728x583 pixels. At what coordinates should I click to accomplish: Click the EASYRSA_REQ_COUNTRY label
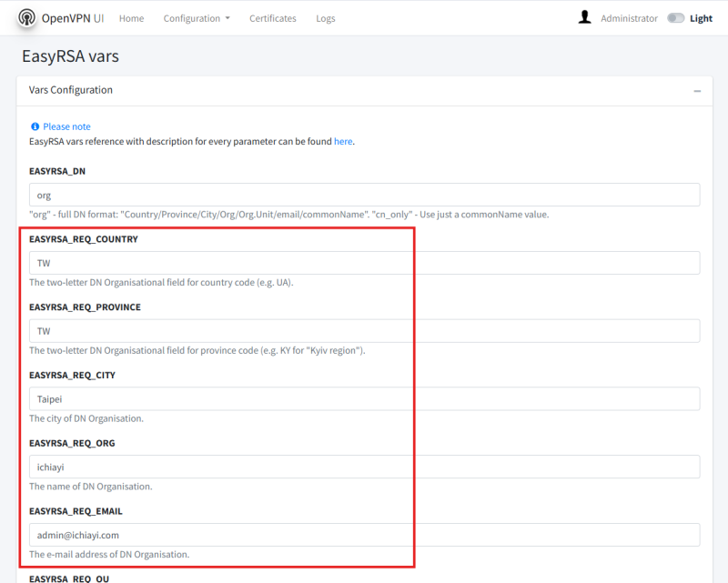point(84,239)
